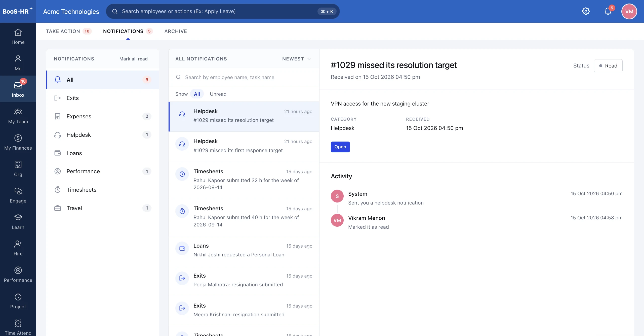Screen dimensions: 644x336
Task: Click the "Marked it as read" activity entry
Action: (x=368, y=227)
